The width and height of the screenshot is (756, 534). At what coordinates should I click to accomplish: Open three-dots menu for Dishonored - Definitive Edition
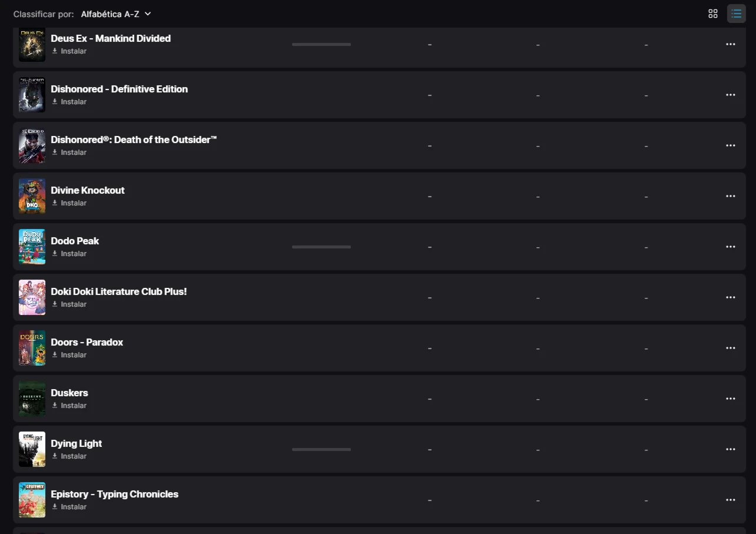click(730, 95)
